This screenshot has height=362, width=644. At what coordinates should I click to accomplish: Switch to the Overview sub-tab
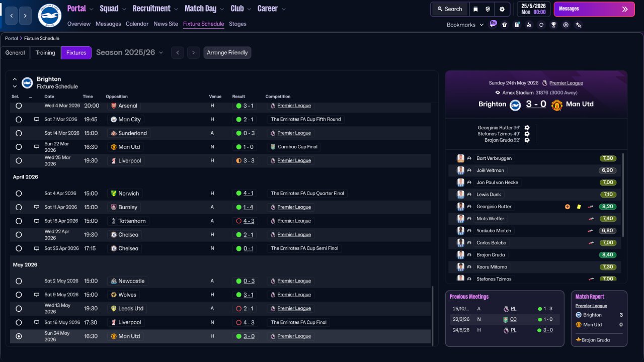point(79,24)
